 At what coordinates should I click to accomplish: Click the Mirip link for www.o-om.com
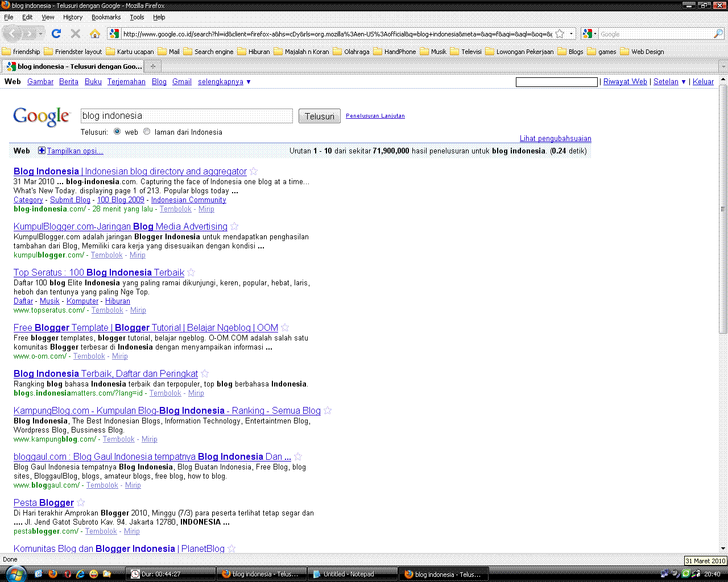120,356
